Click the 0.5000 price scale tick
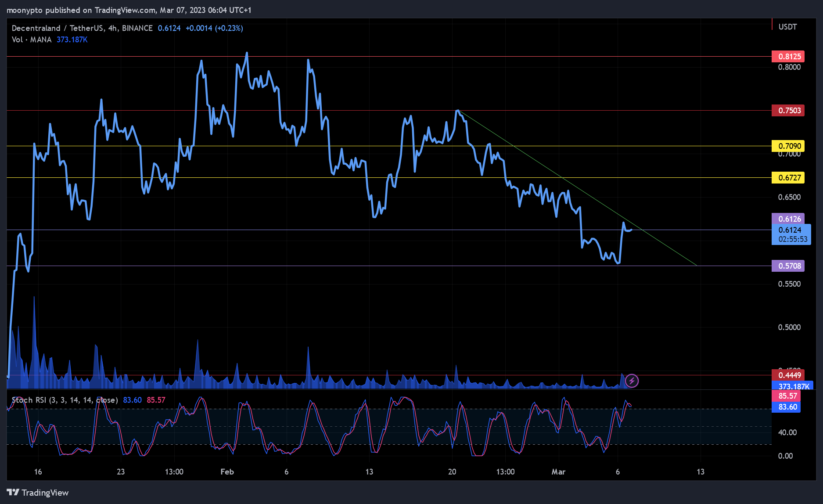 tap(789, 327)
